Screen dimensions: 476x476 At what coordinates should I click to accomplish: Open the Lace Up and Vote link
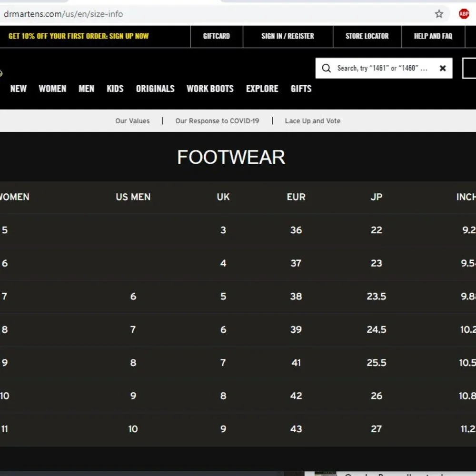pyautogui.click(x=312, y=121)
